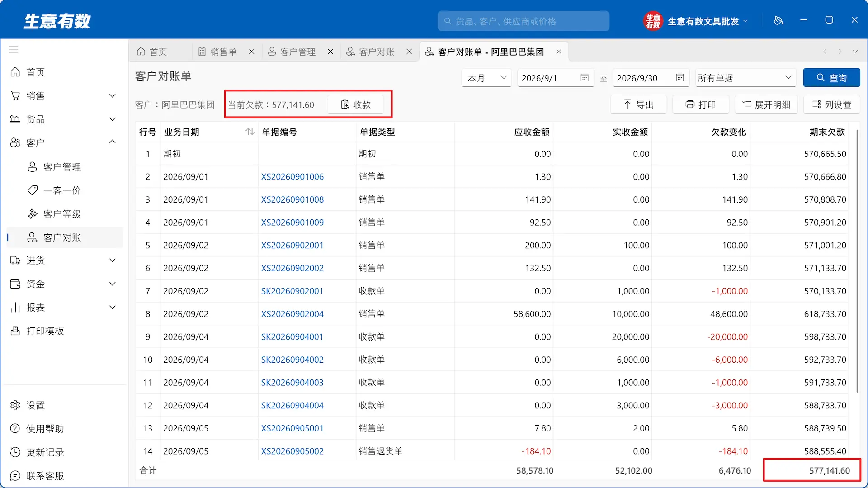Click the calendar icon for the start date 2026/9/1
The height and width of the screenshot is (488, 868).
tap(585, 78)
